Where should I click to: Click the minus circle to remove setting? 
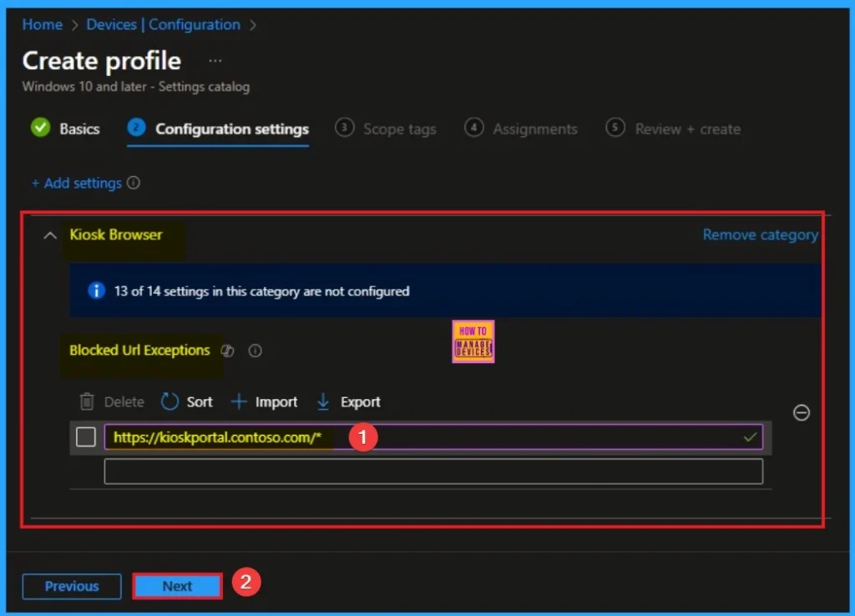801,412
